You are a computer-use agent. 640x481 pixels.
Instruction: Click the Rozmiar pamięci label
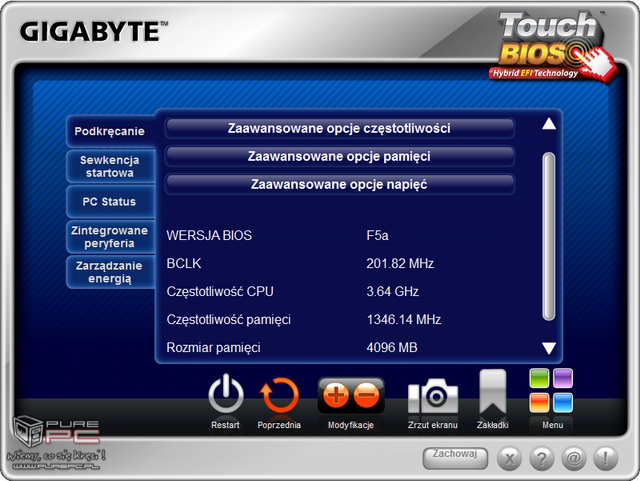(x=213, y=348)
